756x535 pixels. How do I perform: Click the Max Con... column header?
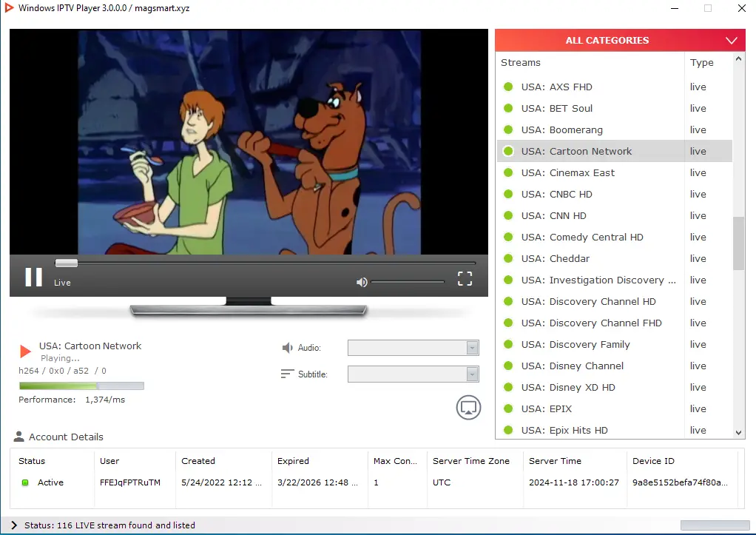click(x=395, y=461)
